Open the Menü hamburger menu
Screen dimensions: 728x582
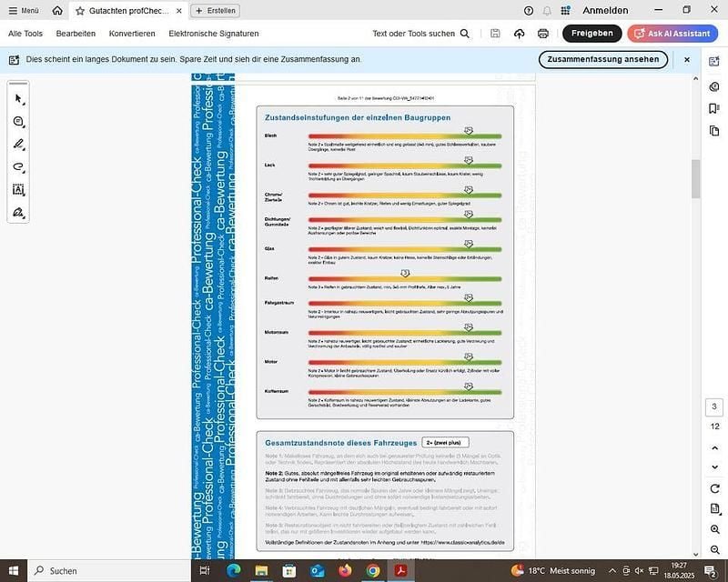[24, 11]
